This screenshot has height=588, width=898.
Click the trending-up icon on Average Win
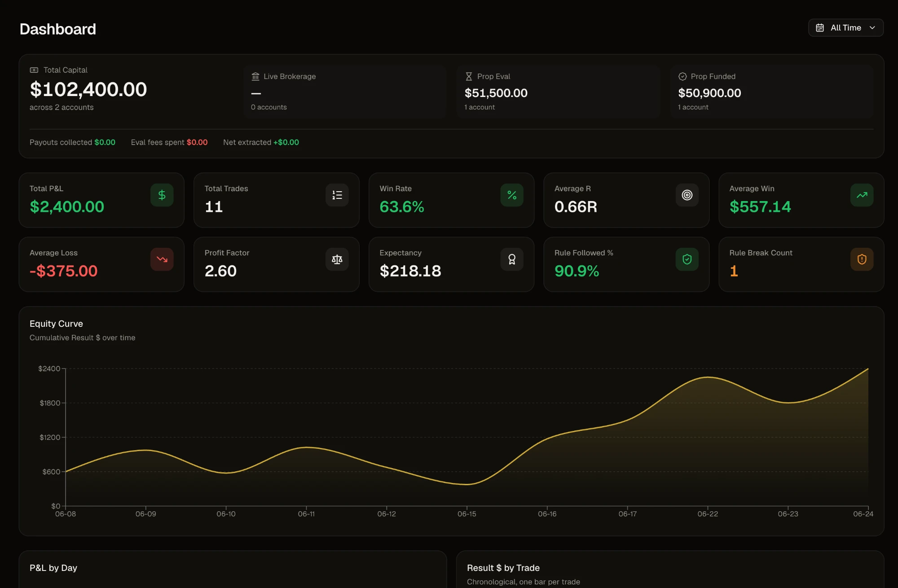(862, 195)
